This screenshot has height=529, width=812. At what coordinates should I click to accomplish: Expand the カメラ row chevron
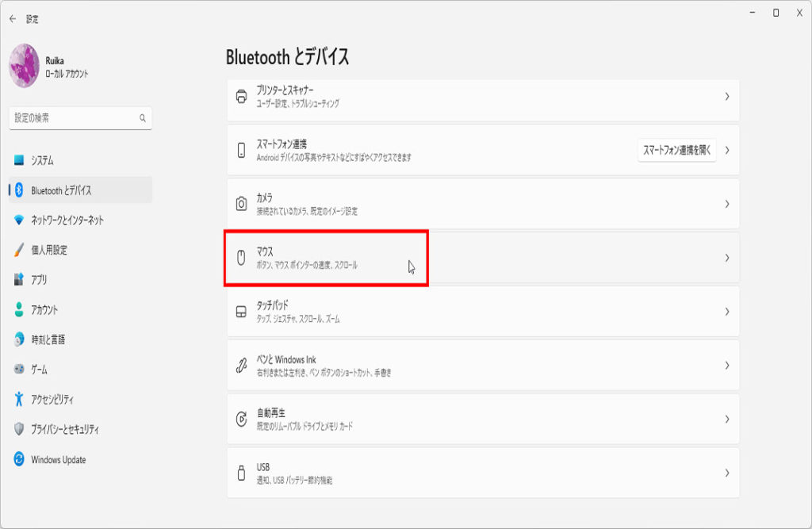[x=726, y=204]
